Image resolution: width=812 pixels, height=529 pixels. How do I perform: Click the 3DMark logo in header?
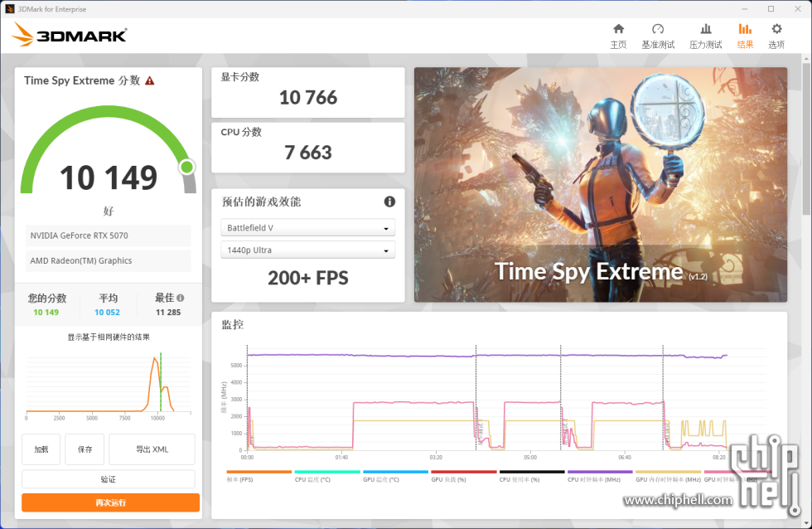click(x=70, y=35)
